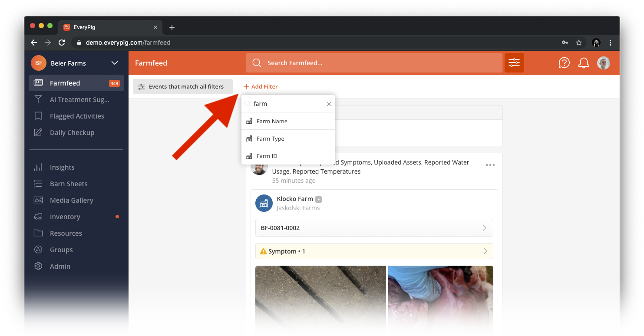Close the EveryPig tab
644x336 pixels.
tap(155, 27)
